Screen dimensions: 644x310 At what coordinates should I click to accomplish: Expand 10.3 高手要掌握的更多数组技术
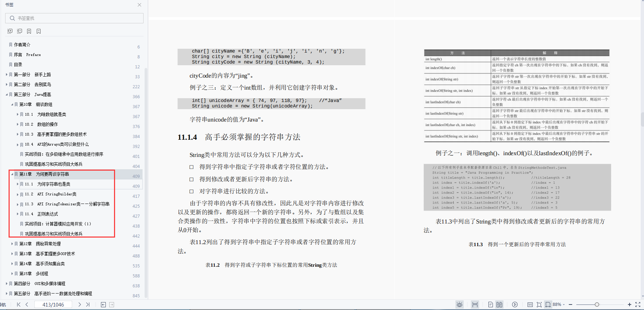[x=18, y=134]
